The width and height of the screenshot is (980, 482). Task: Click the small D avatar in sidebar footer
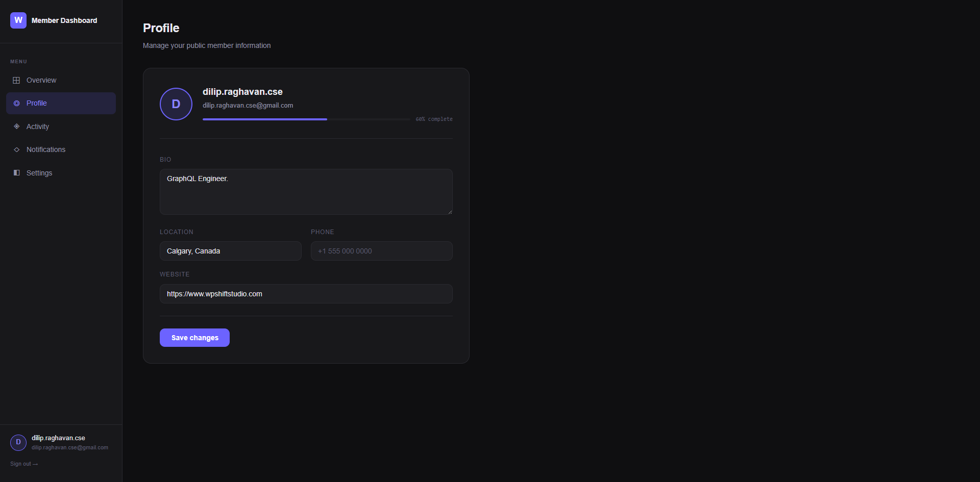[18, 442]
